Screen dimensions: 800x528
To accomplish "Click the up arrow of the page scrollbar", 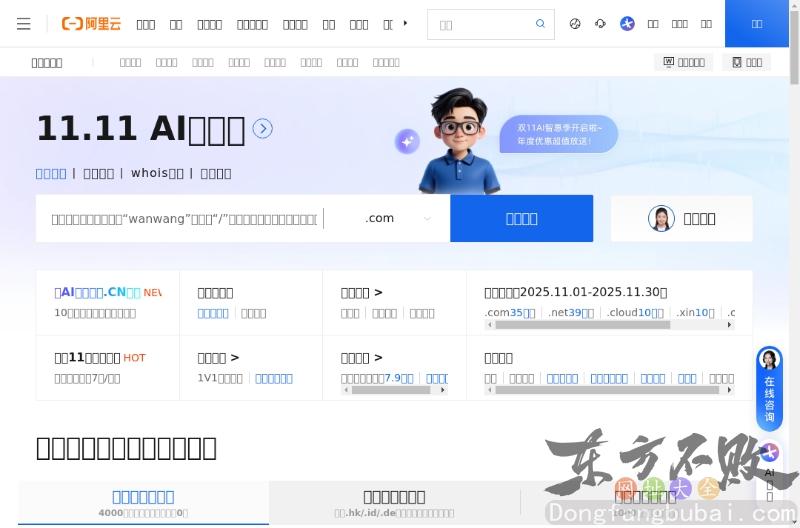I will click(794, 5).
